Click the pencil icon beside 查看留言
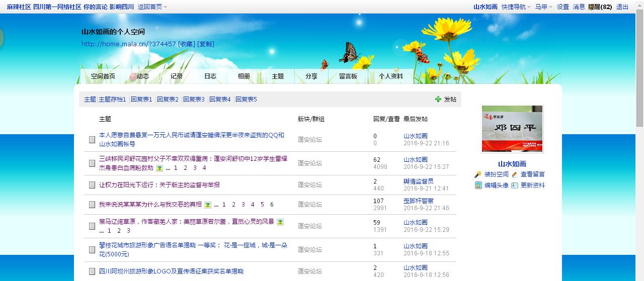644x281 pixels. 514,174
